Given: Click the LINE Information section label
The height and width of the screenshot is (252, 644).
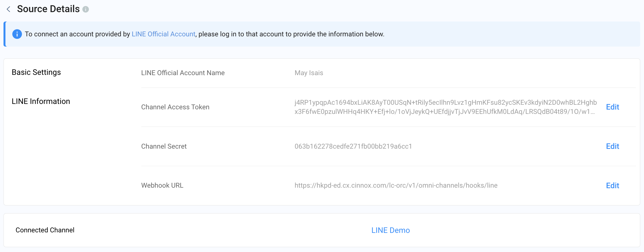Looking at the screenshot, I should [41, 101].
